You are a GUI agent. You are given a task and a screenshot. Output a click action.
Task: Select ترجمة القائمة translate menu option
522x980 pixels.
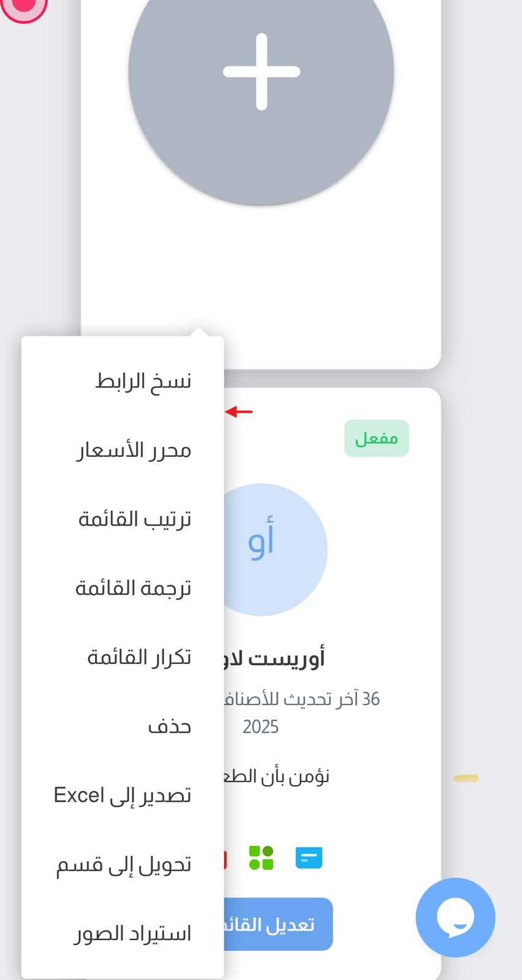tap(134, 589)
